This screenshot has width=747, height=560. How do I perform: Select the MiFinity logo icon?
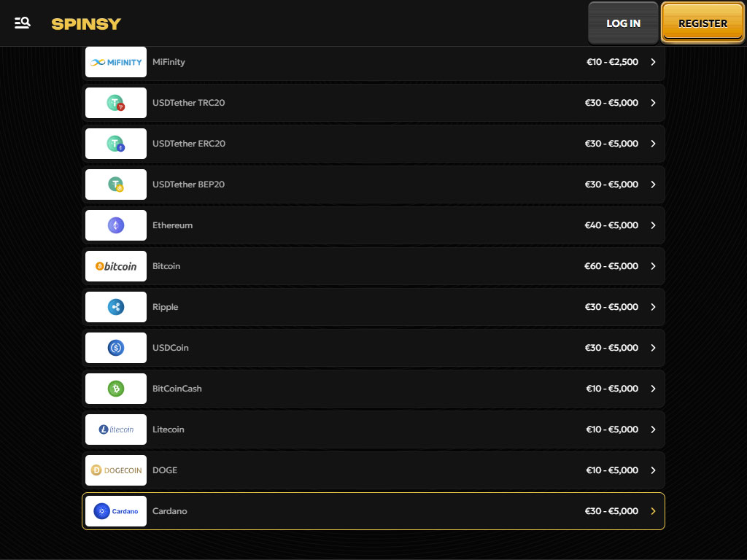click(x=116, y=62)
